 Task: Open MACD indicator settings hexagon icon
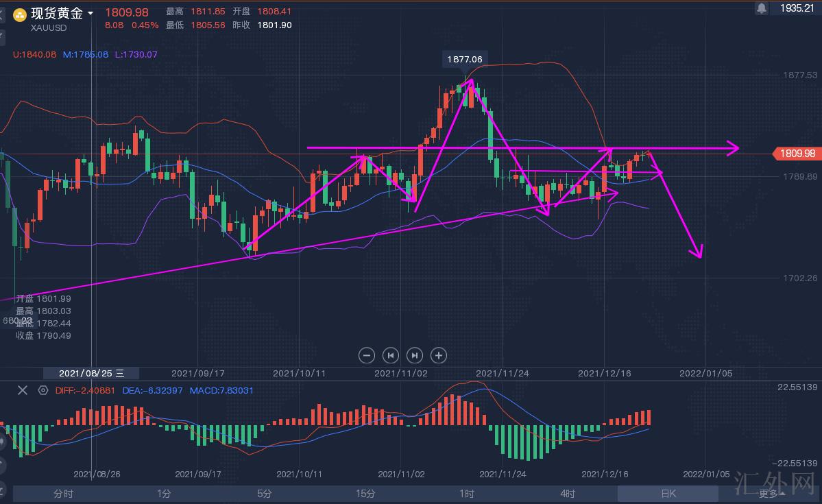[43, 390]
